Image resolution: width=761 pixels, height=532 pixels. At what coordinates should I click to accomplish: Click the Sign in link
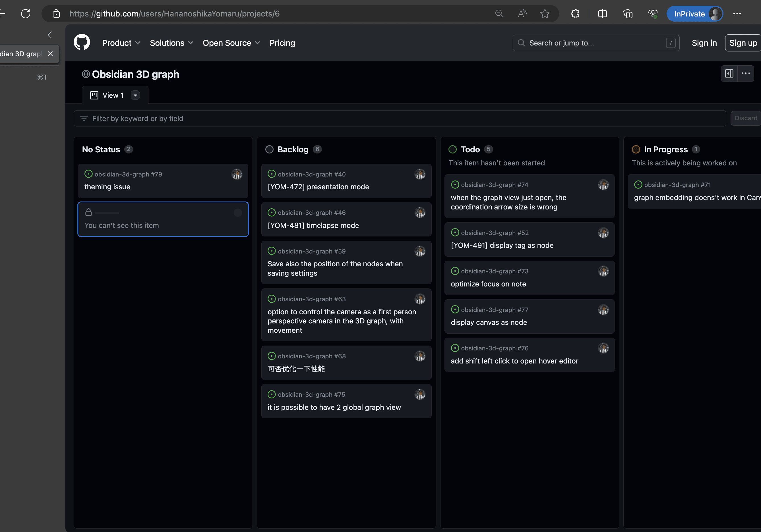coord(704,43)
